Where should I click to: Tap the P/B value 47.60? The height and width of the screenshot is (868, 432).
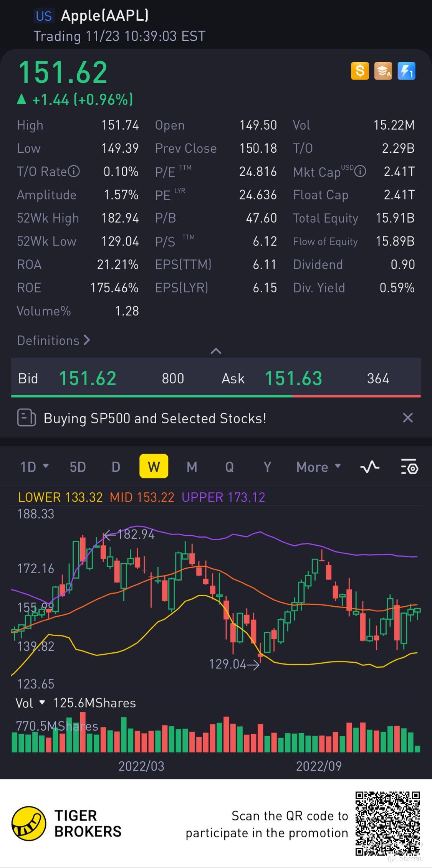tap(262, 218)
